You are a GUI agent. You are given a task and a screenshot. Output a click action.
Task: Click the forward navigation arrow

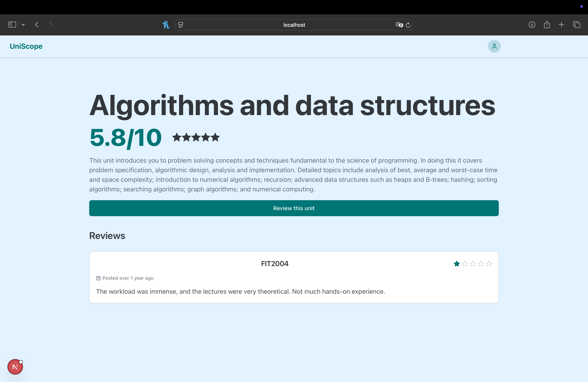(x=51, y=25)
